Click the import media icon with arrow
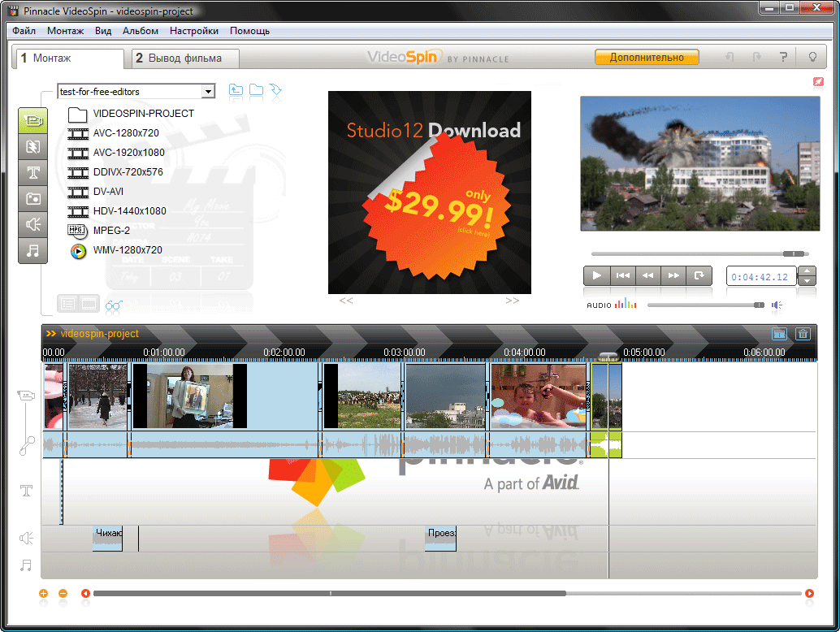Image resolution: width=840 pixels, height=632 pixels. tap(275, 89)
